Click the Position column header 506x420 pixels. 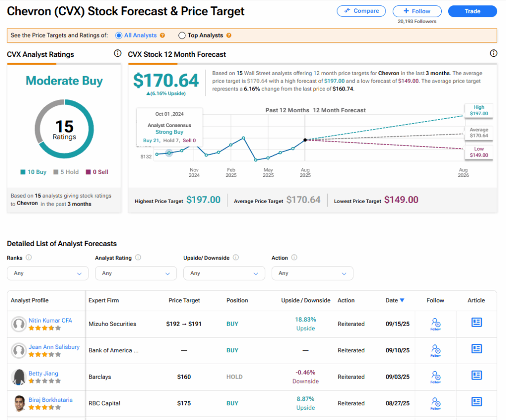pyautogui.click(x=237, y=300)
